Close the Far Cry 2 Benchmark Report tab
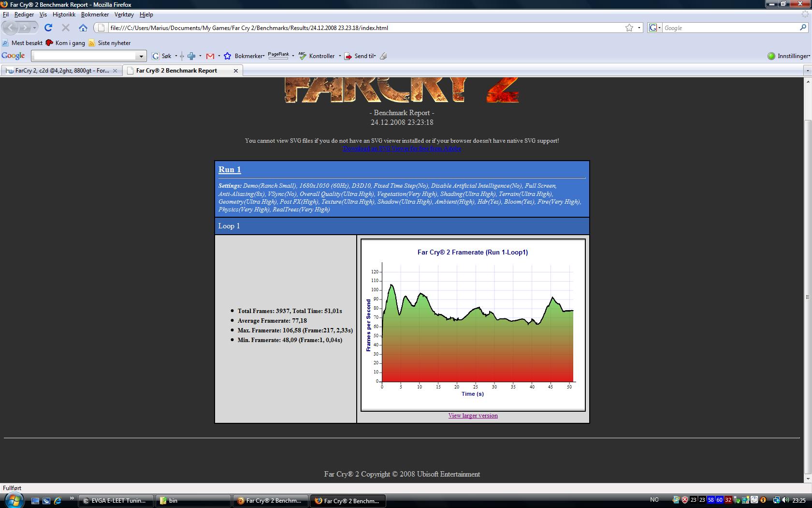 click(236, 71)
